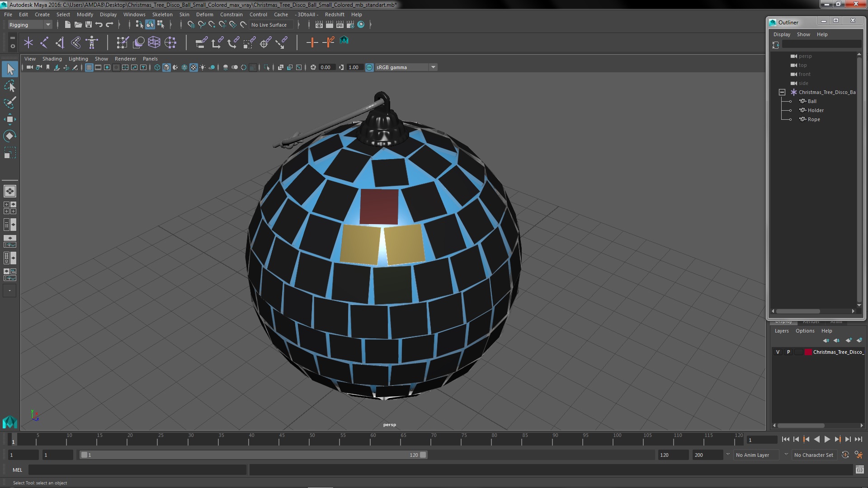Toggle the viewport grid display button
868x488 pixels.
click(x=89, y=67)
